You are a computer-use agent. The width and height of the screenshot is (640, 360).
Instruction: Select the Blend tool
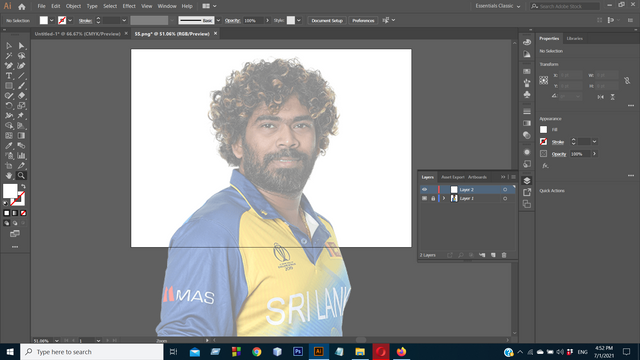coord(21,146)
